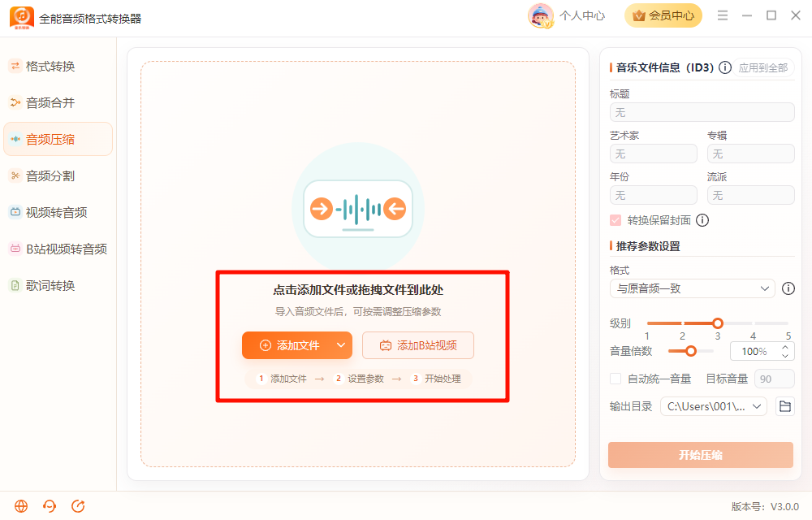Click the 音频合并 merge icon

tap(15, 102)
